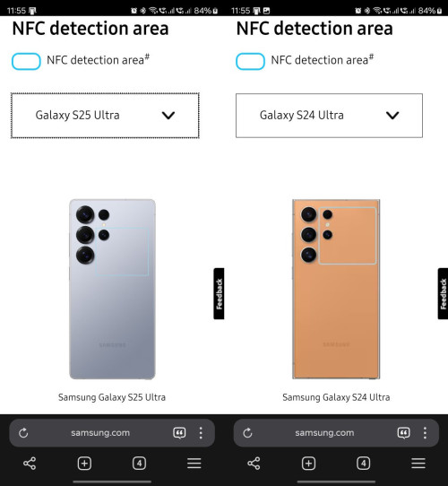Add a new tab in the right browser
Viewport: 448px width, 486px height.
308,464
